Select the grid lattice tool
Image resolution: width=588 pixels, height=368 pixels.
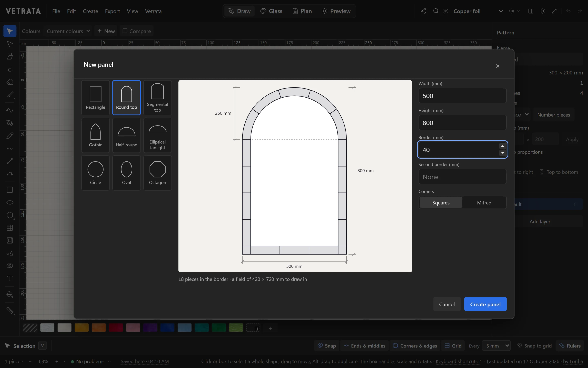coord(10,228)
